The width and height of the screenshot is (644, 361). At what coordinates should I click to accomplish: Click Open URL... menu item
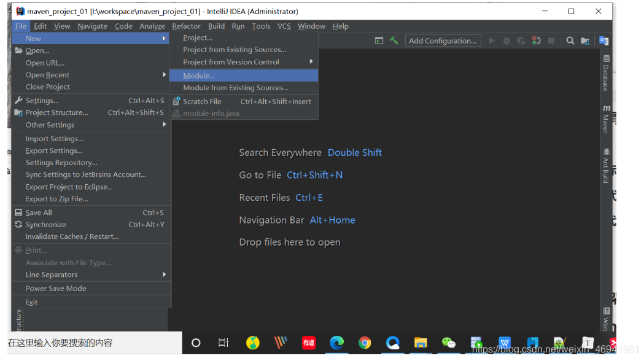(91, 63)
